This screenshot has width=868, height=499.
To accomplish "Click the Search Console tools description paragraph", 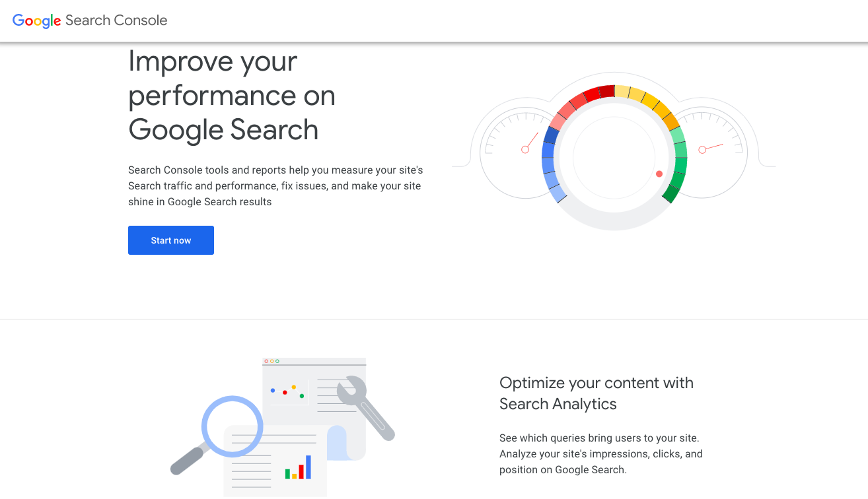I will pyautogui.click(x=275, y=186).
